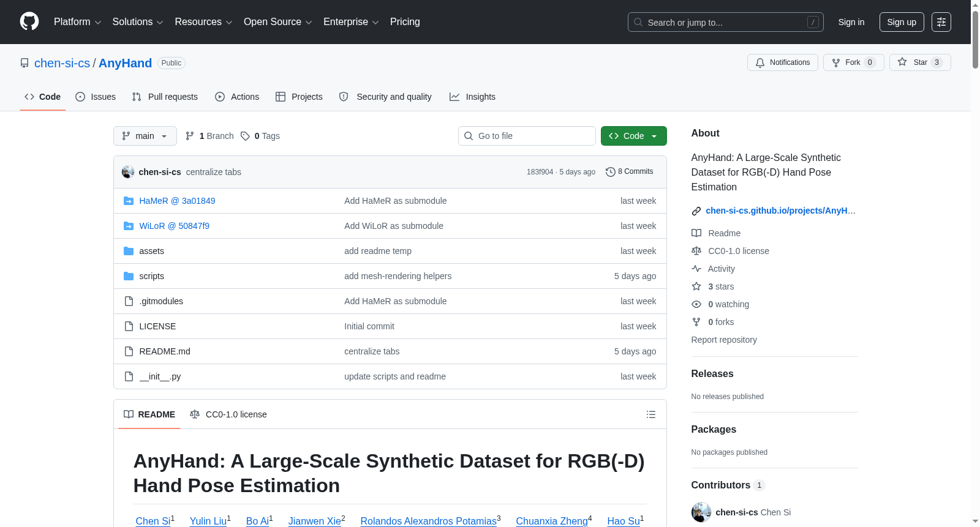Click the license scale icon in About

(696, 251)
